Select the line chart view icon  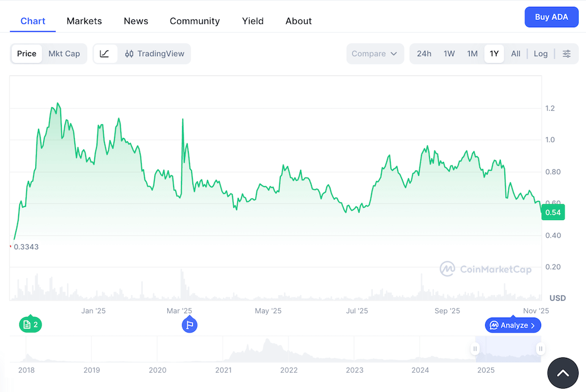(104, 53)
